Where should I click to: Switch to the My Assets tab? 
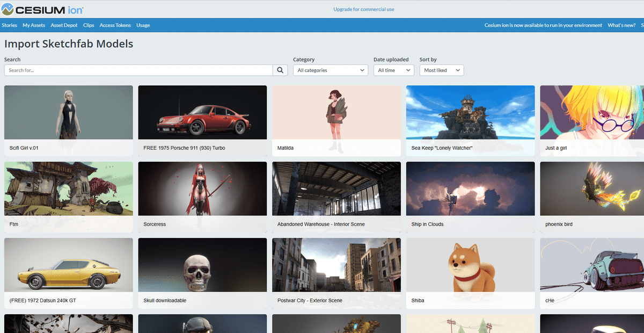(33, 25)
